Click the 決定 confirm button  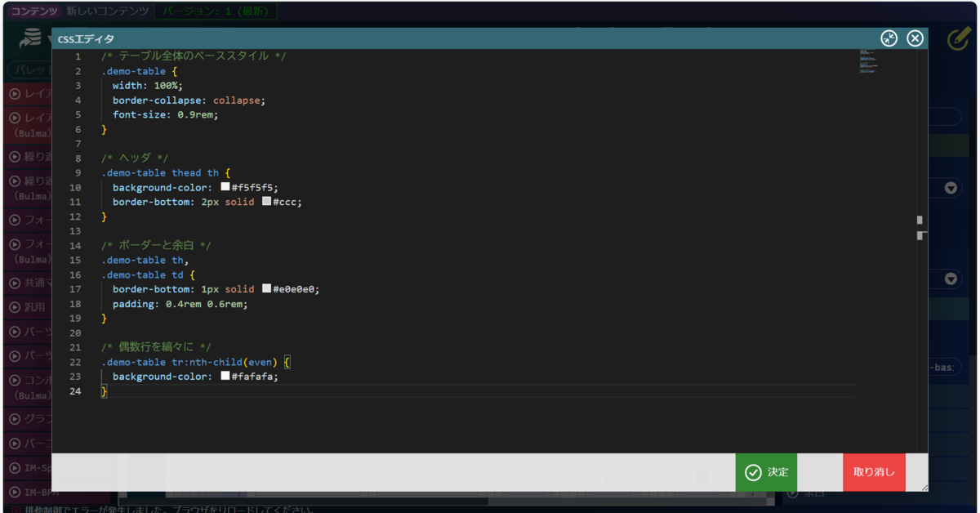click(x=766, y=472)
